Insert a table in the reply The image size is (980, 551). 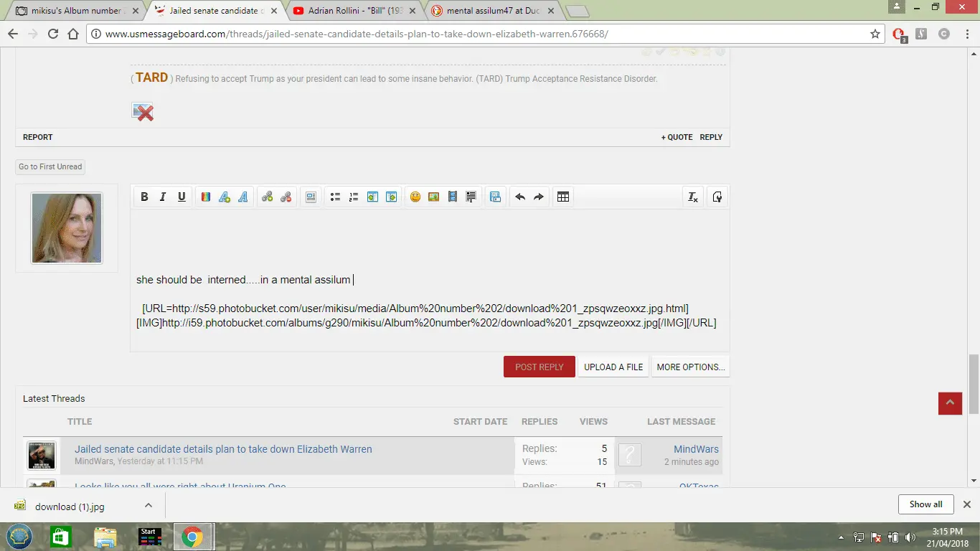pyautogui.click(x=563, y=197)
